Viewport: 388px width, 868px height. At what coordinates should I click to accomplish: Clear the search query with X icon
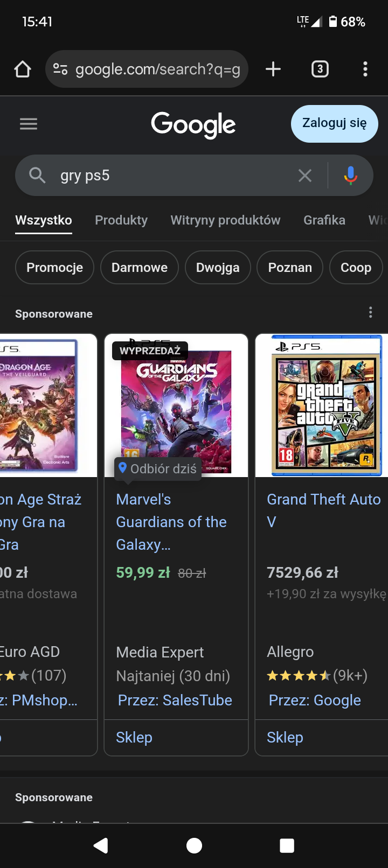tap(305, 176)
